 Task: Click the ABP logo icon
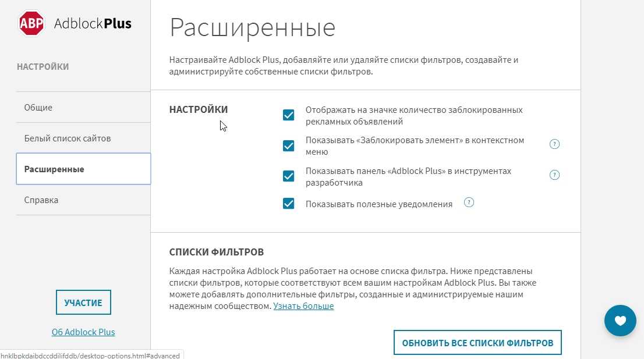pos(31,23)
